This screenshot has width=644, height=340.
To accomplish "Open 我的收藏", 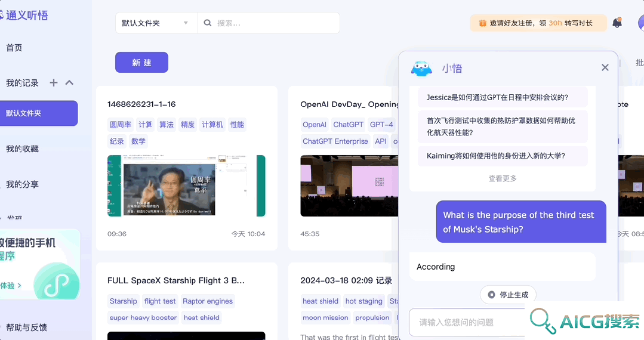I will pyautogui.click(x=22, y=149).
